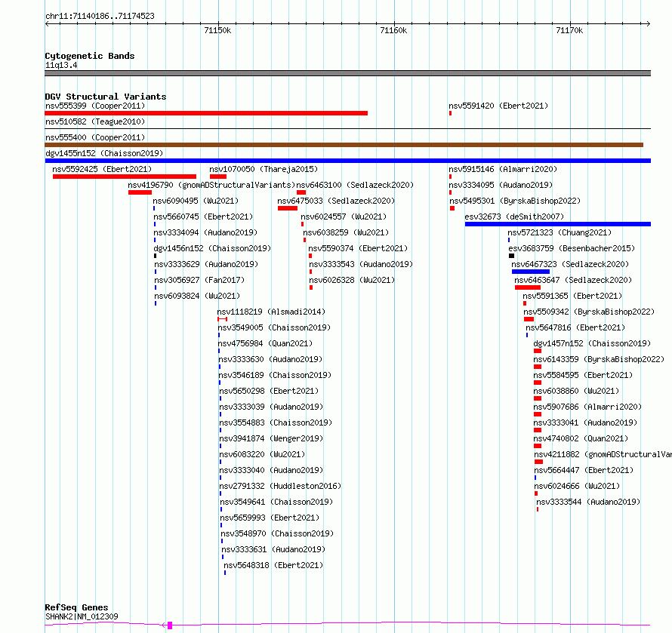Click nsv6038860 (Wu2021) label
The width and height of the screenshot is (672, 633).
coord(576,391)
